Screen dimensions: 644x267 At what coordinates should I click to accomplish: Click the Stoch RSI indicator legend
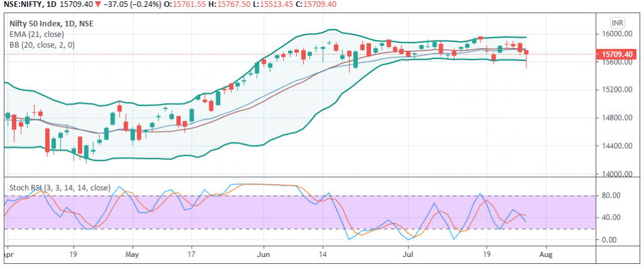[x=59, y=187]
